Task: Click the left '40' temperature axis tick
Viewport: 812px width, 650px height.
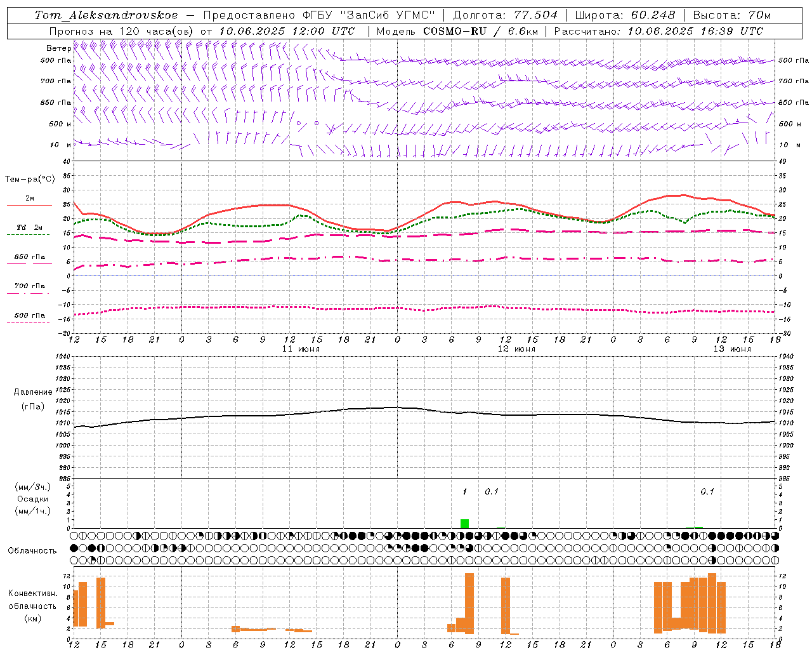Action: [x=67, y=162]
